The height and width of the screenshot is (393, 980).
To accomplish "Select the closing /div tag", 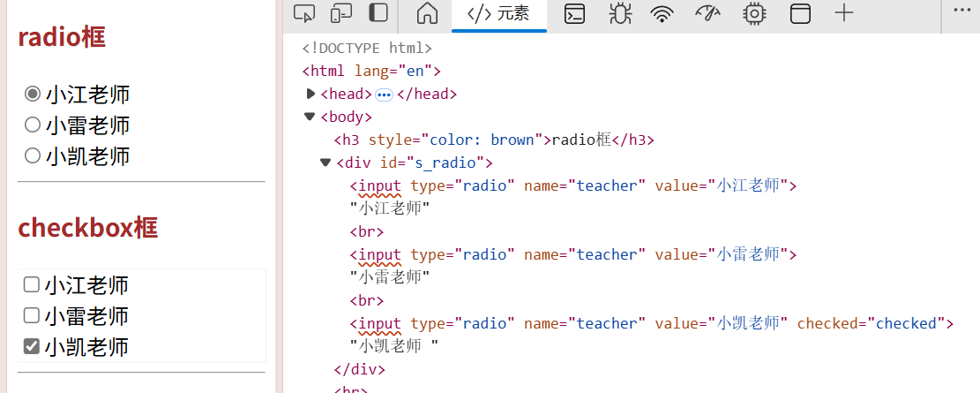I will pos(360,369).
